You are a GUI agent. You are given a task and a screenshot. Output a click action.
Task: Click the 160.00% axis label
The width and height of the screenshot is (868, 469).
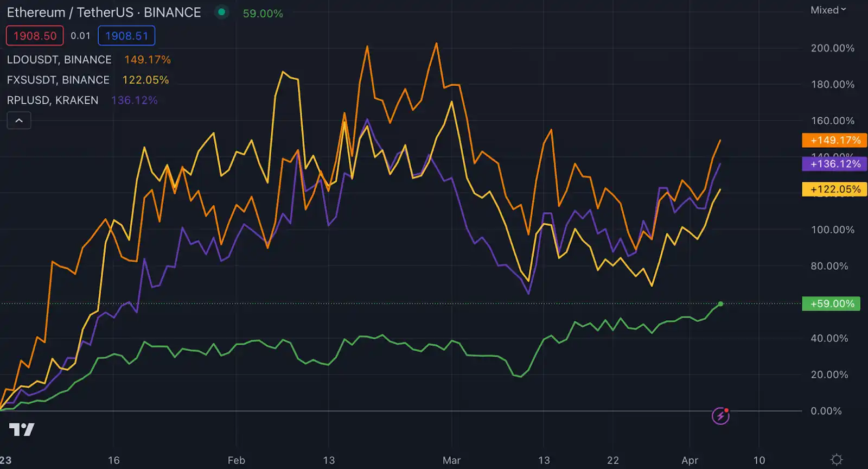[833, 121]
